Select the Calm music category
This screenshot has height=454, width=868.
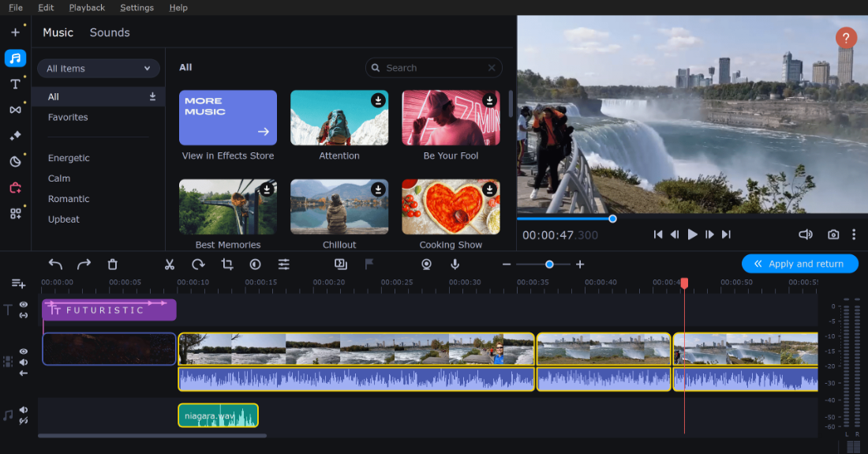click(x=58, y=178)
